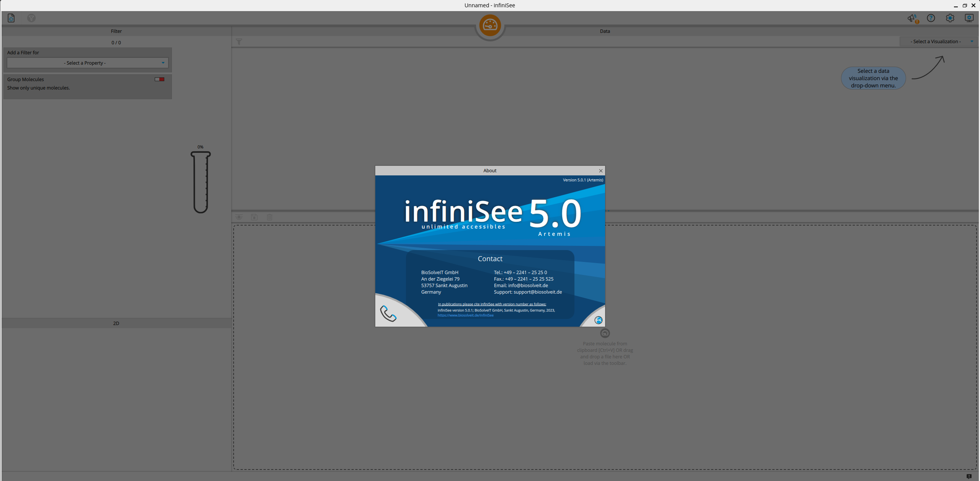The image size is (980, 481).
Task: Click the About dialog title bar
Action: (490, 171)
